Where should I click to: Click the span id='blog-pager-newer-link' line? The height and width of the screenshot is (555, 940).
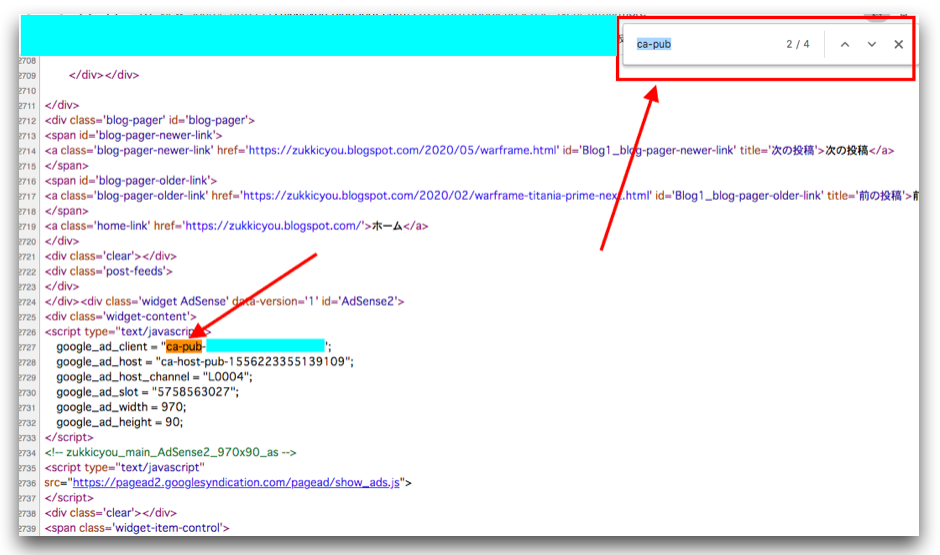pyautogui.click(x=133, y=135)
